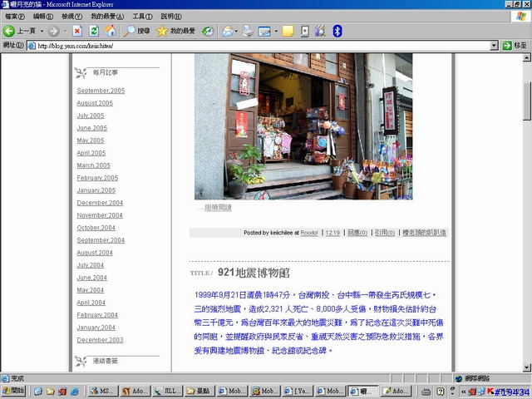Click the 921地震博物館 post title
This screenshot has height=399, width=532.
point(254,273)
